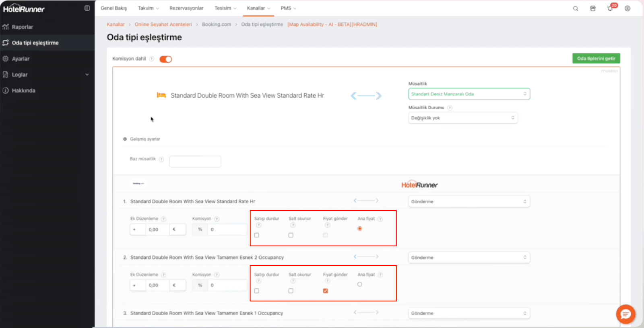Check Satışı durdur for Standard Rate Hr
Screen dimensions: 644x328
pos(257,235)
